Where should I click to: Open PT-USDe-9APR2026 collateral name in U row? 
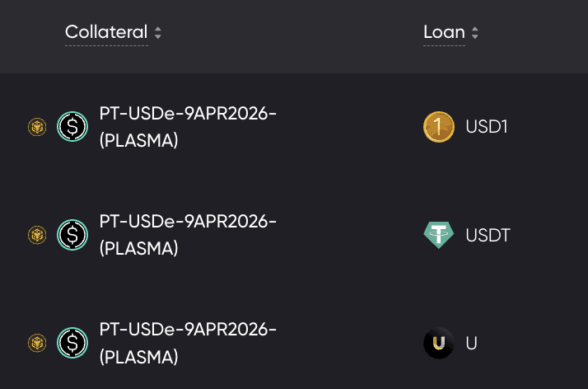(188, 343)
